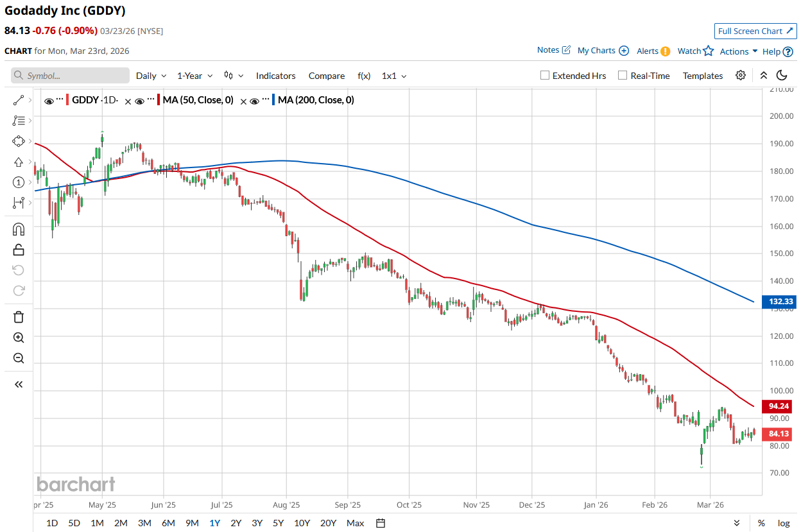Viewport: 801px width, 532px height.
Task: Click the Symbol search field
Action: click(x=71, y=76)
